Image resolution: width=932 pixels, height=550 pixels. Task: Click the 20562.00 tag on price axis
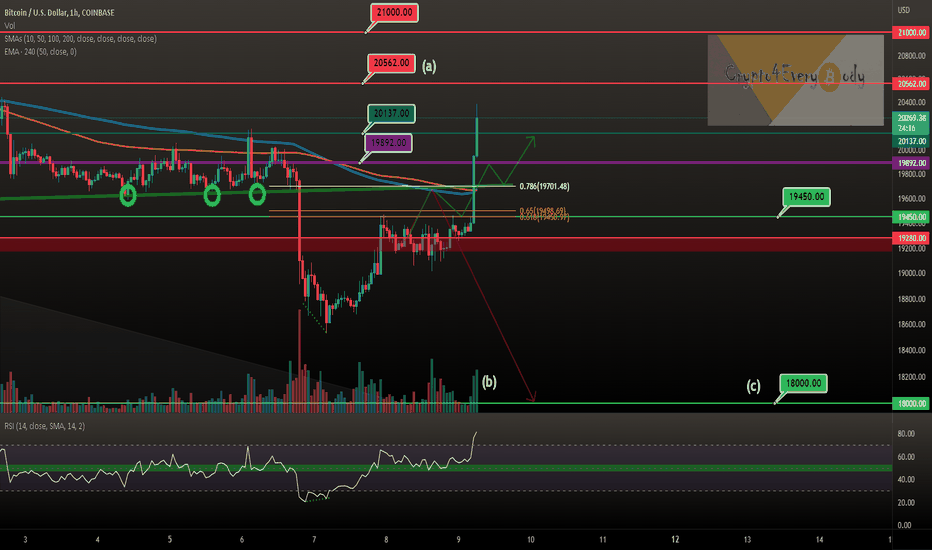tap(912, 84)
